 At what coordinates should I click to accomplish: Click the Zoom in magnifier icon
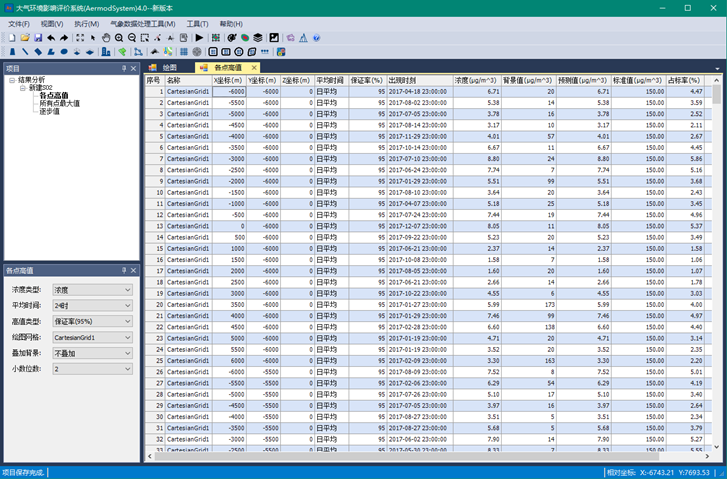pyautogui.click(x=119, y=38)
